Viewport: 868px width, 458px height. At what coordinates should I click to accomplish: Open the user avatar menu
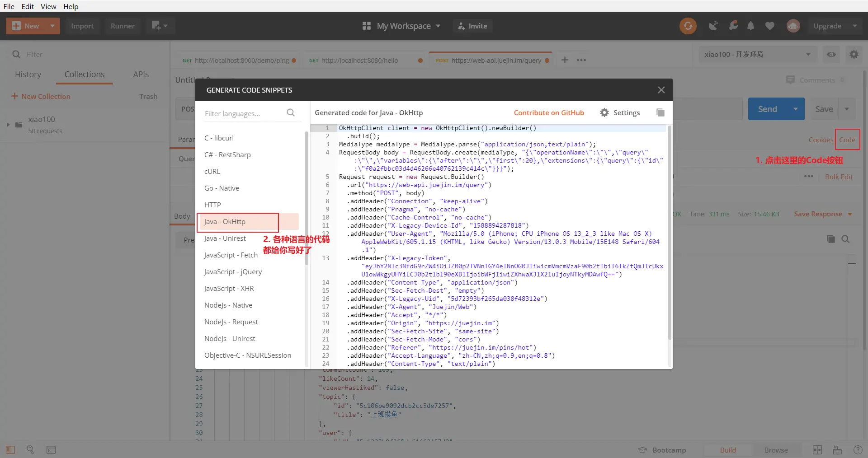tap(793, 26)
